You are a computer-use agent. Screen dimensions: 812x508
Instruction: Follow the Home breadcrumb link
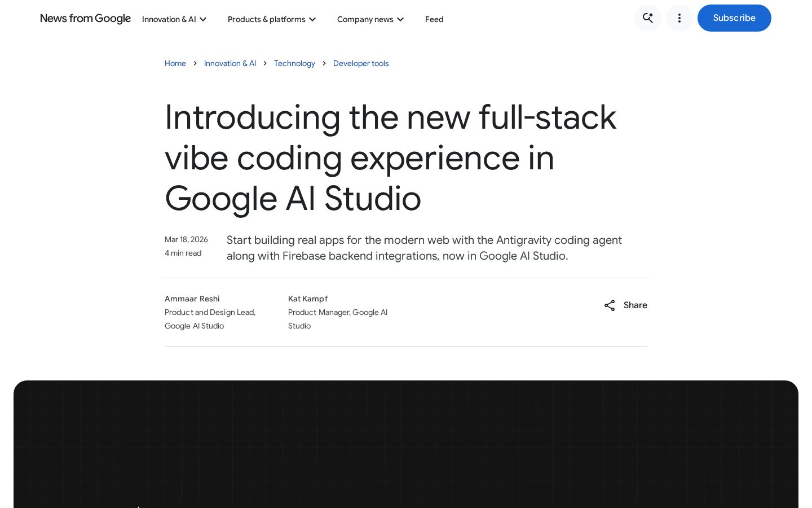[175, 63]
